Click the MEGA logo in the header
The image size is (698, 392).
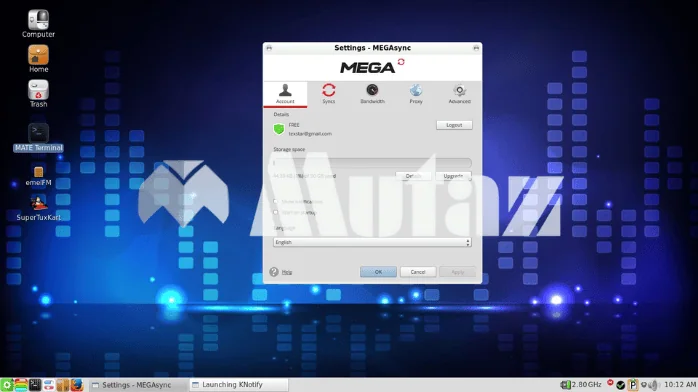tap(372, 67)
